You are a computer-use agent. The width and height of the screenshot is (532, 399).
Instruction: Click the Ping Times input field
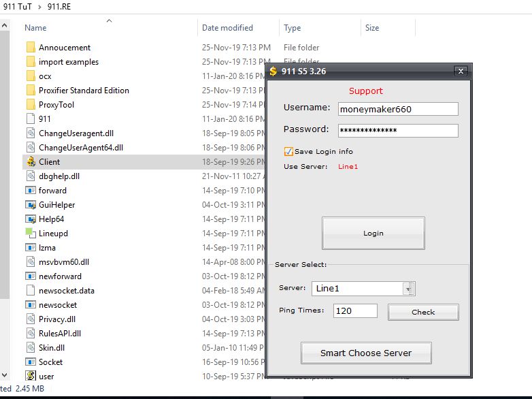click(355, 311)
